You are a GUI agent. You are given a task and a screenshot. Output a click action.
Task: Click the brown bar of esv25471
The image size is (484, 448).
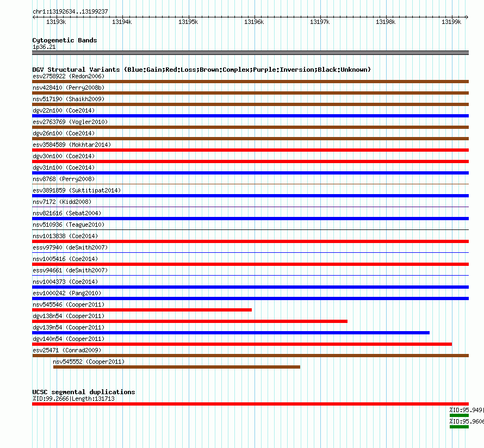[250, 356]
